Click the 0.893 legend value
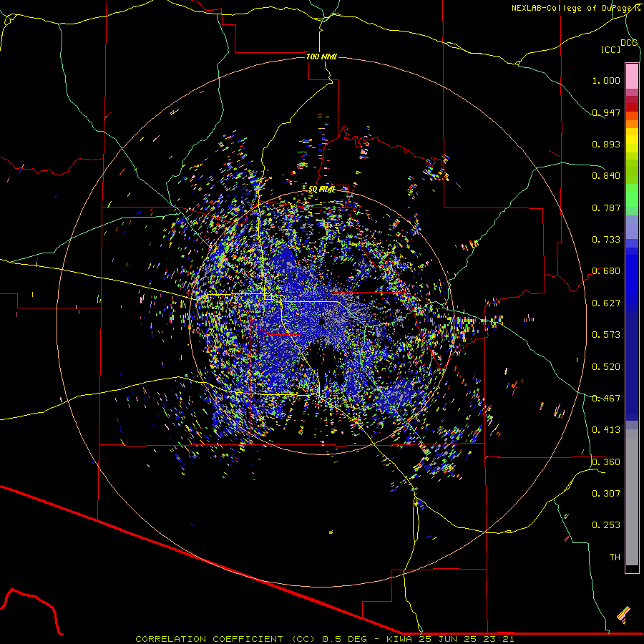Viewport: 644px width, 644px height. [606, 144]
